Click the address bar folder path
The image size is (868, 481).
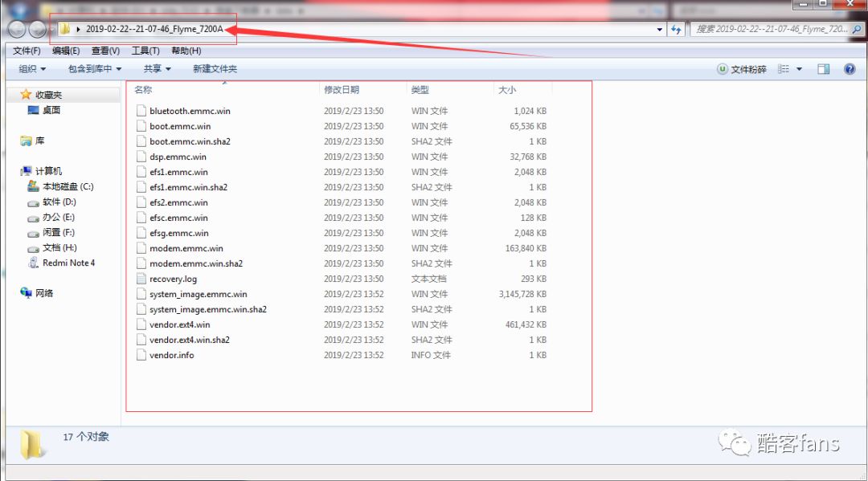pos(154,29)
